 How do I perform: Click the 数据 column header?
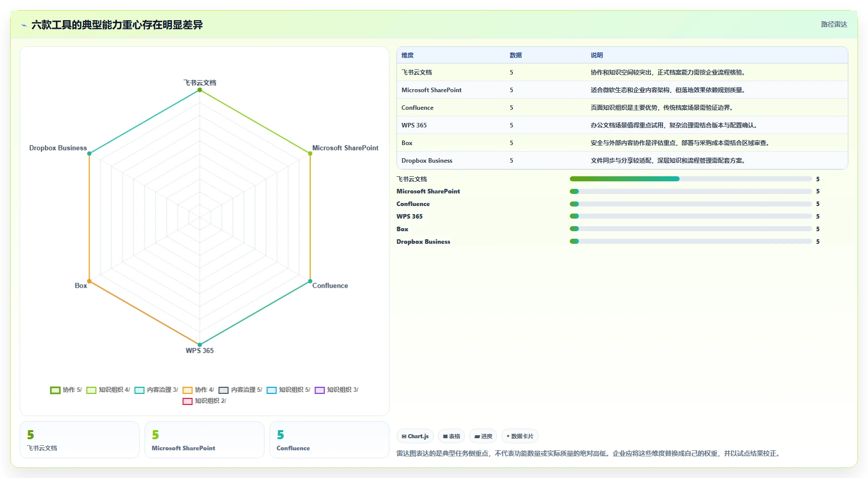515,55
